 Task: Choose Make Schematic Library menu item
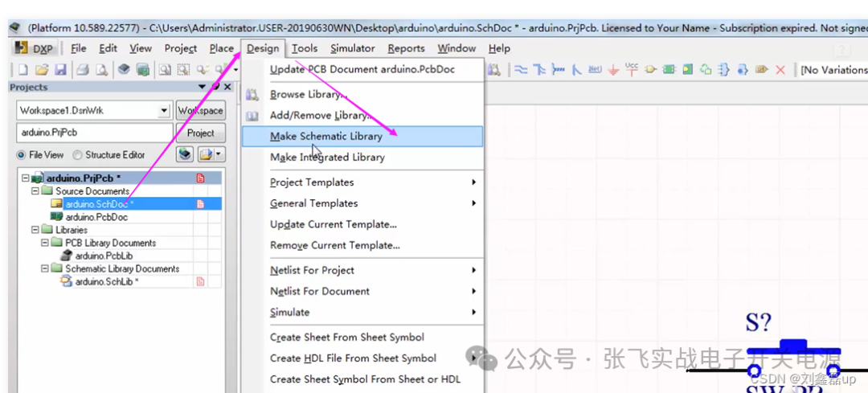pos(362,136)
